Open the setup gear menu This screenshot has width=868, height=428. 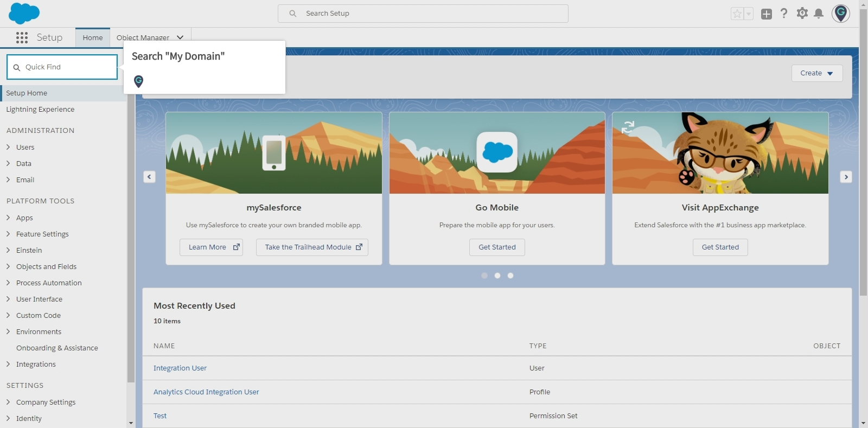(x=802, y=14)
